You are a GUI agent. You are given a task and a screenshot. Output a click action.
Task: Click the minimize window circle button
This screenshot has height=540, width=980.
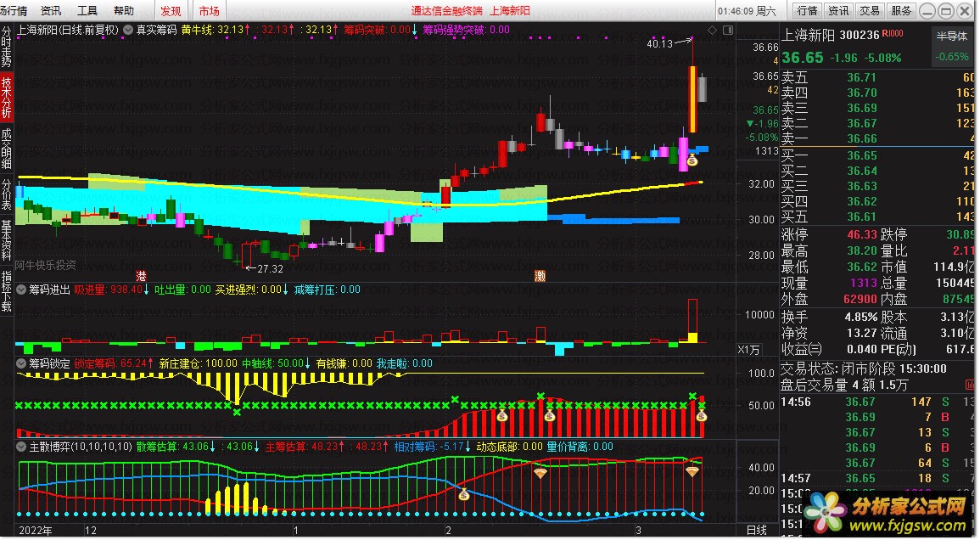928,11
